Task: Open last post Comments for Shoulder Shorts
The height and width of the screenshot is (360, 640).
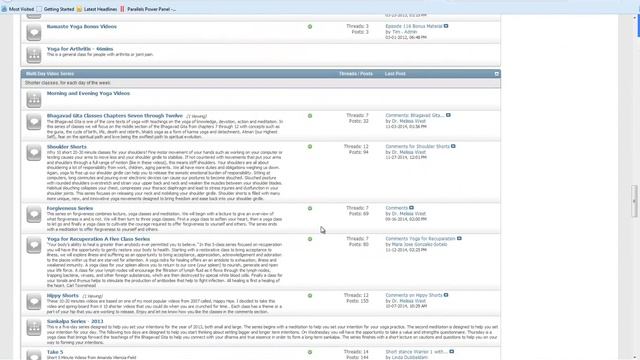Action: (418, 146)
